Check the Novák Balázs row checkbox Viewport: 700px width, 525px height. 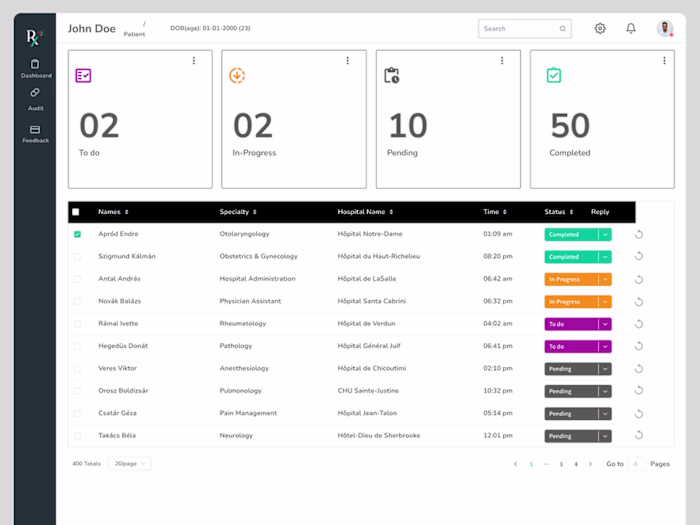pyautogui.click(x=77, y=301)
